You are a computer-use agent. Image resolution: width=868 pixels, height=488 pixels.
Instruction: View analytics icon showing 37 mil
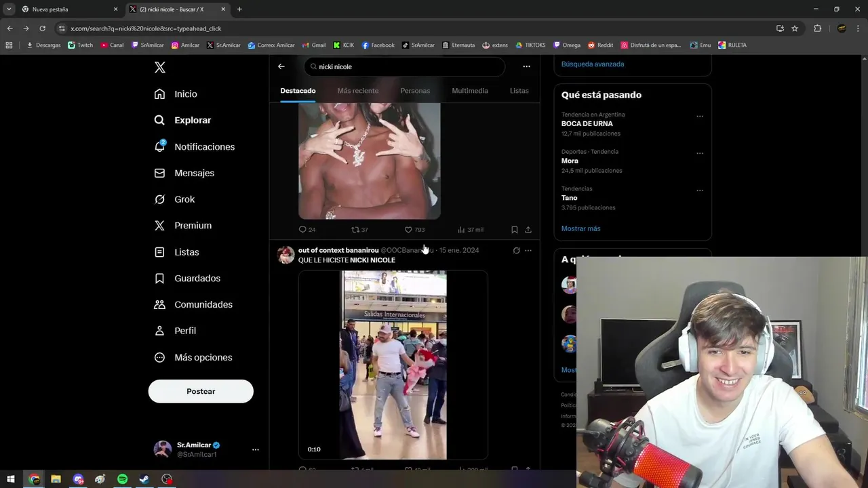point(470,230)
